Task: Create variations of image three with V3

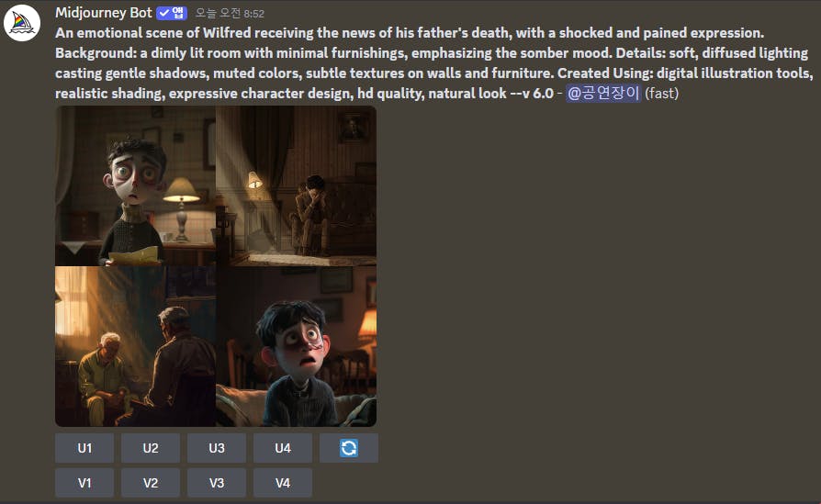Action: click(217, 483)
